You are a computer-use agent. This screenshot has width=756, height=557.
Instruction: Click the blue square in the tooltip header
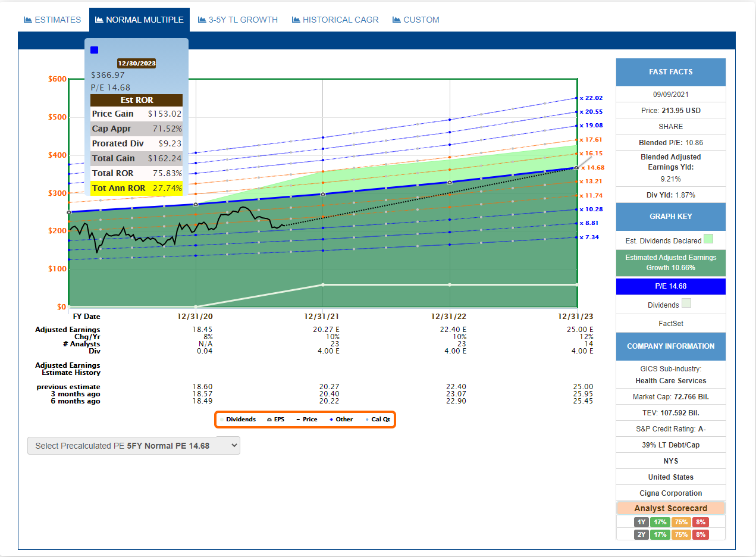[94, 50]
